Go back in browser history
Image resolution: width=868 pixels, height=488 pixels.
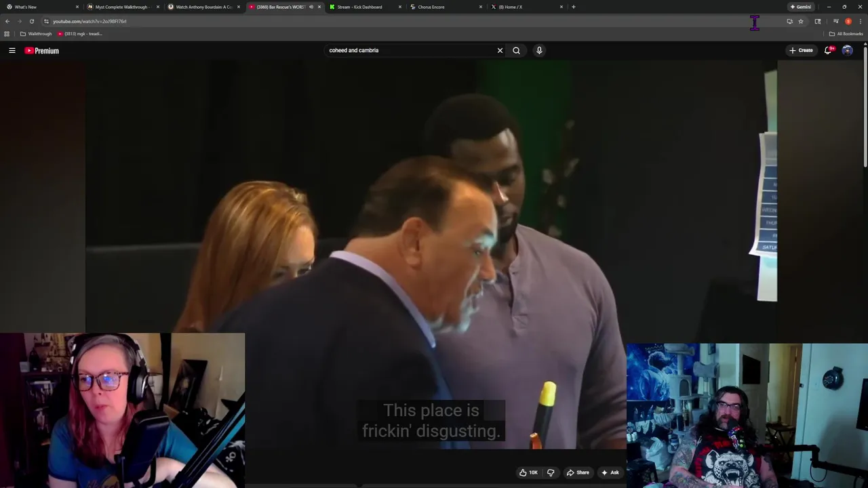click(7, 21)
